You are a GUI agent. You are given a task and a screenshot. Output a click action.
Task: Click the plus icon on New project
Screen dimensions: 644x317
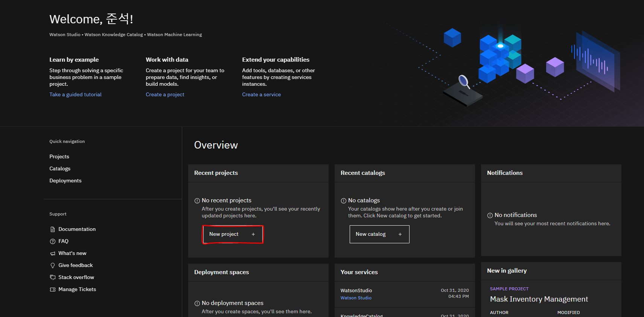pyautogui.click(x=253, y=234)
